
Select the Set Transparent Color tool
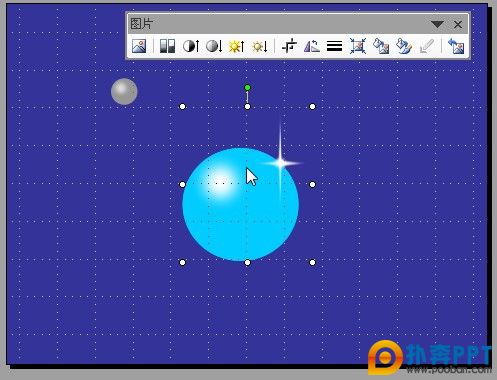(426, 46)
